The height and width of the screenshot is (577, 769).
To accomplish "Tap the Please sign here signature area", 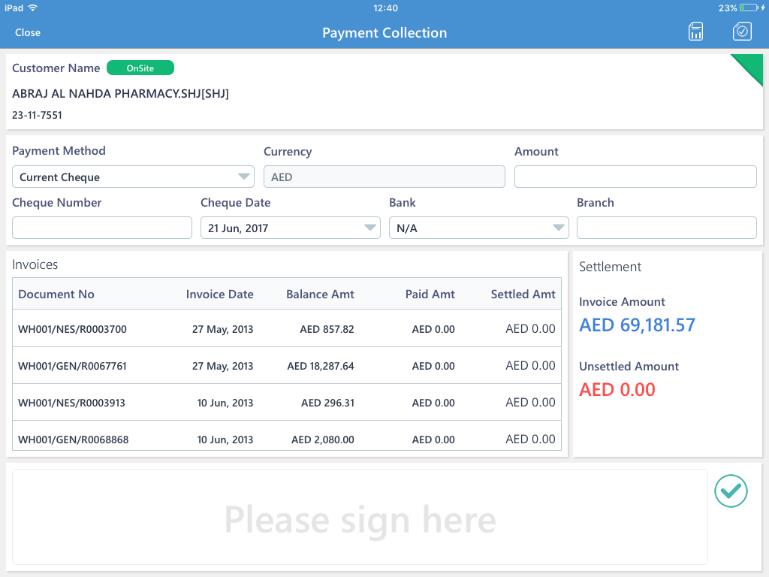I will pyautogui.click(x=359, y=517).
